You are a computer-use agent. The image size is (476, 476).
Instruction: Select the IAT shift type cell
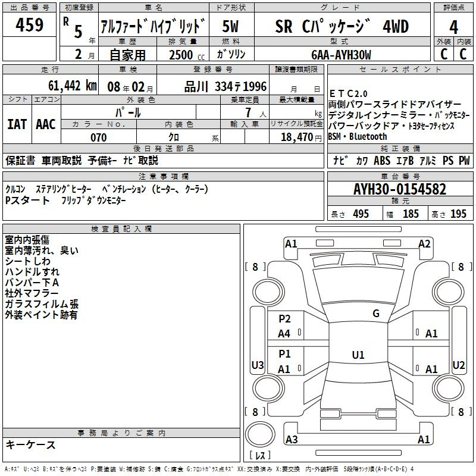(x=17, y=124)
